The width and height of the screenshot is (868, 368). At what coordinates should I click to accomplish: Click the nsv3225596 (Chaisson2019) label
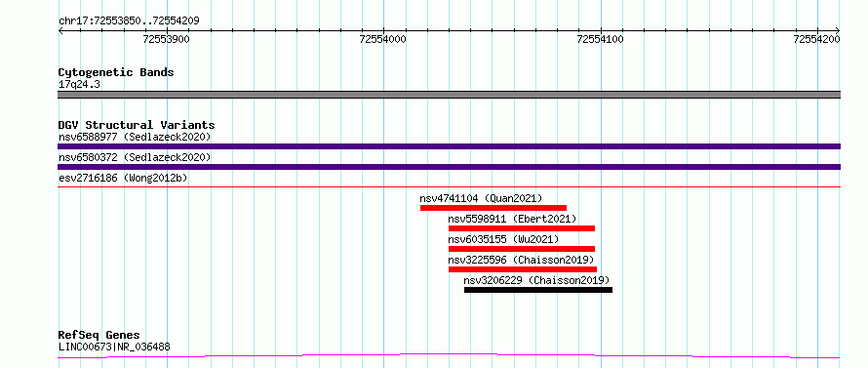click(521, 260)
